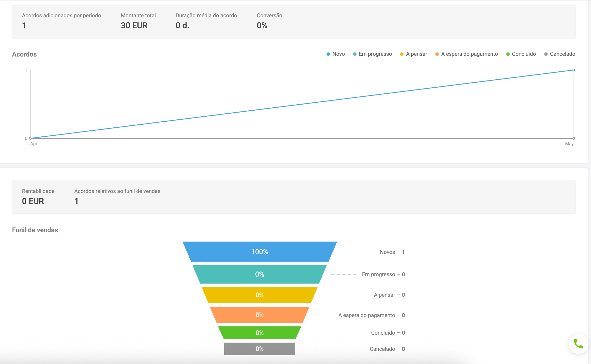Select the yellow A pensar funnel segment
The image size is (591, 364).
pos(259,295)
